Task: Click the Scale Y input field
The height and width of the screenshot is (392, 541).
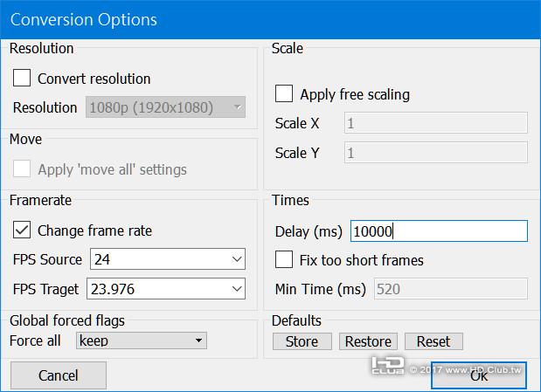Action: click(436, 153)
